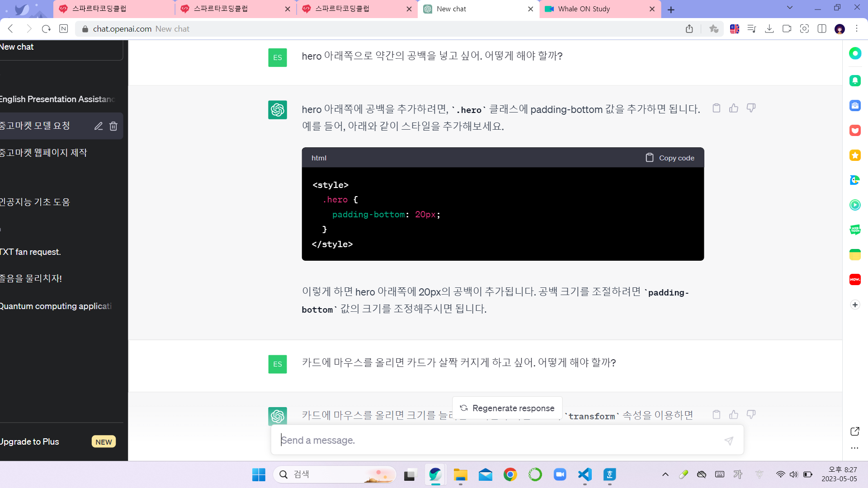Capture screen with camera icon
This screenshot has height=488, width=868.
point(804,29)
